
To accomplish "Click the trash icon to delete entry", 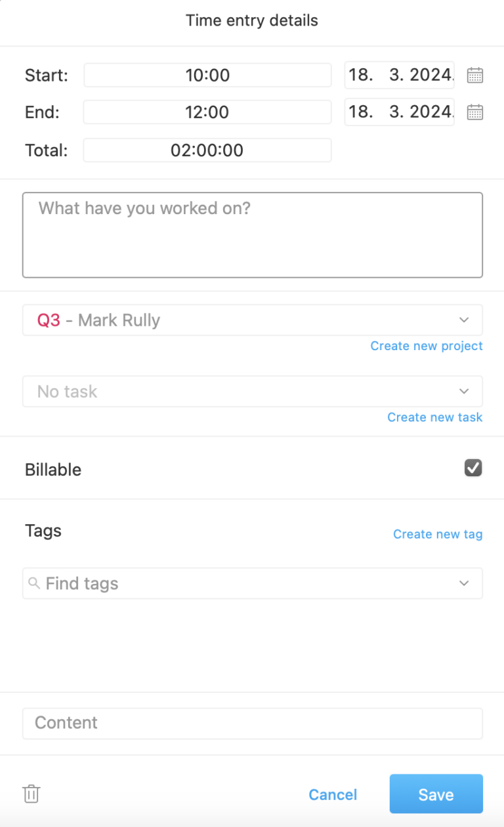I will click(31, 794).
